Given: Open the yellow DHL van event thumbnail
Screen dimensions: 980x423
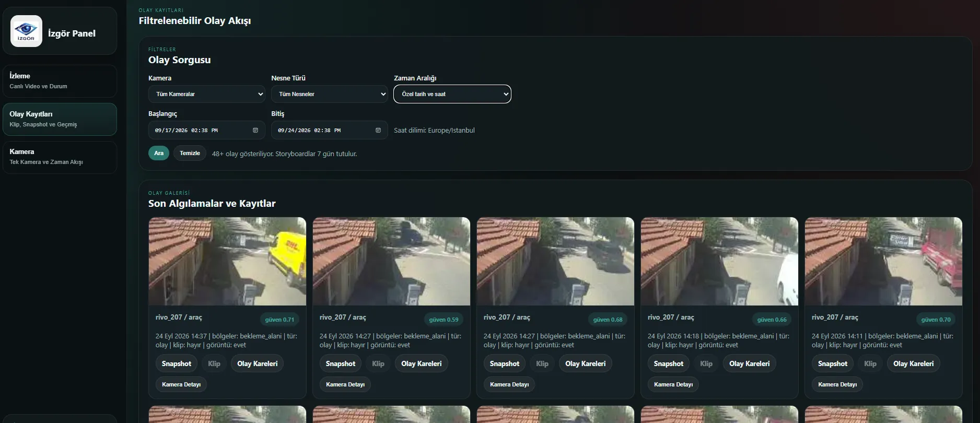Looking at the screenshot, I should [x=227, y=261].
